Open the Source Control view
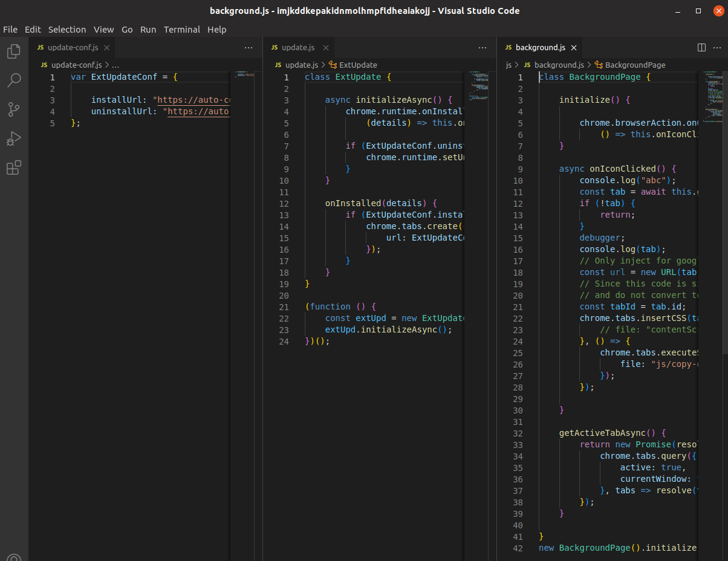The image size is (728, 561). coord(13,109)
